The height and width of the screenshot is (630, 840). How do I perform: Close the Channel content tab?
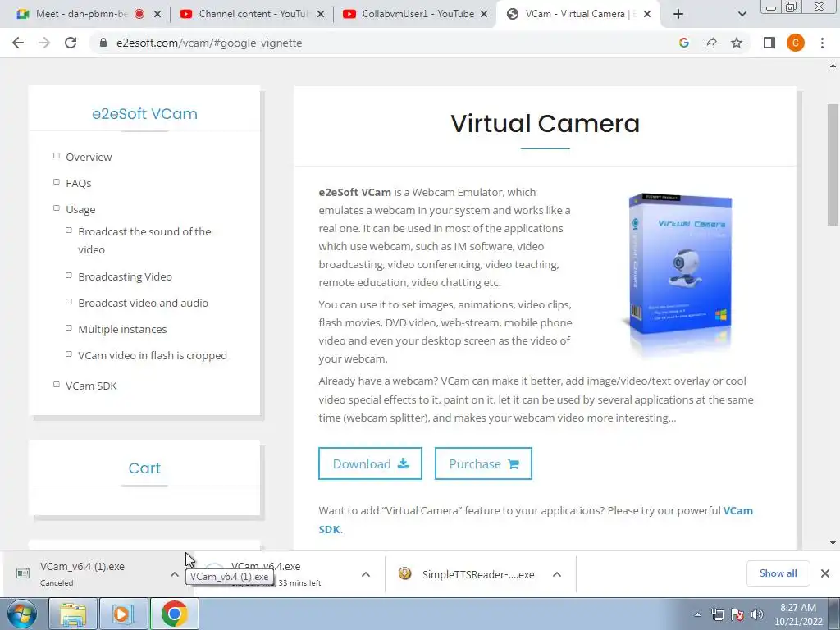[x=321, y=14]
